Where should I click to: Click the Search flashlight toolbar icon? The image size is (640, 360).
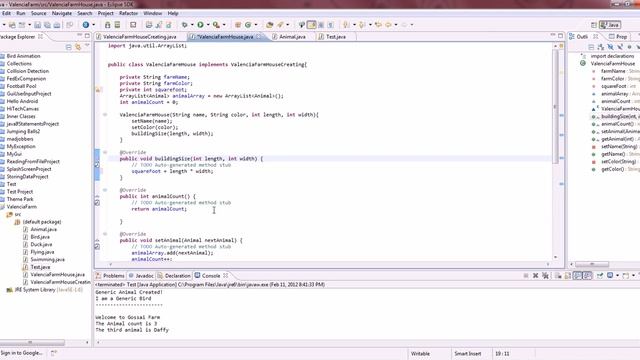[280, 25]
